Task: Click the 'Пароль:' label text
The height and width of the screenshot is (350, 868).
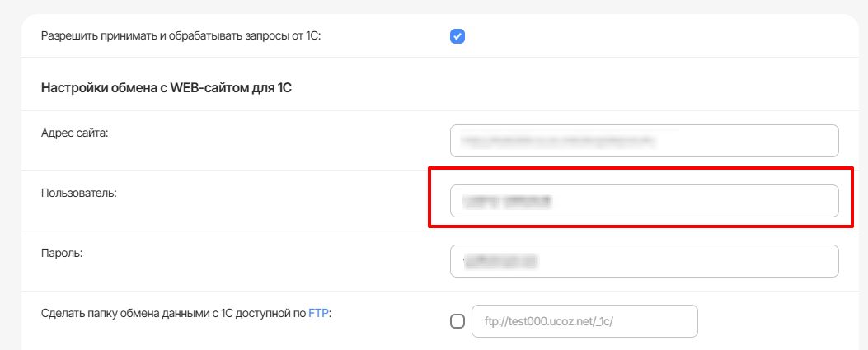Action: pos(62,253)
